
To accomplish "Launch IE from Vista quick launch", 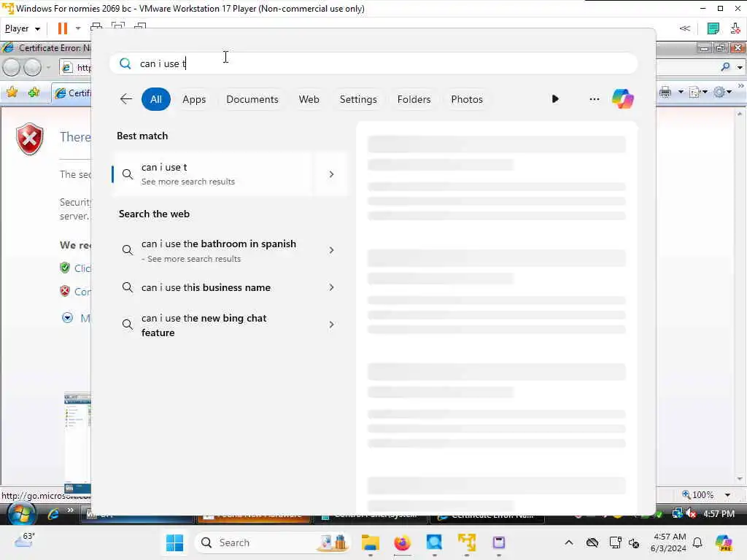I will pyautogui.click(x=53, y=514).
